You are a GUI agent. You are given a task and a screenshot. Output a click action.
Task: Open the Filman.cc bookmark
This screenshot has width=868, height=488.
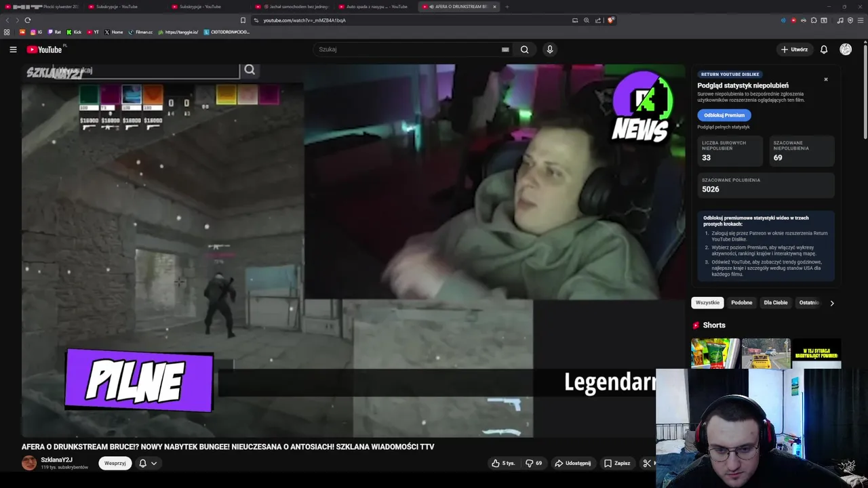[x=141, y=32]
